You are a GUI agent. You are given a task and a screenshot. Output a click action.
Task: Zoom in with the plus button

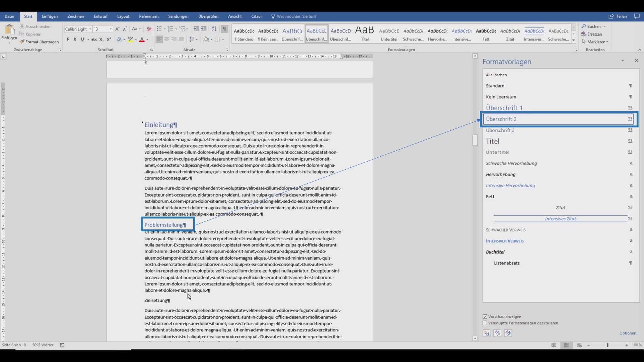(x=627, y=345)
